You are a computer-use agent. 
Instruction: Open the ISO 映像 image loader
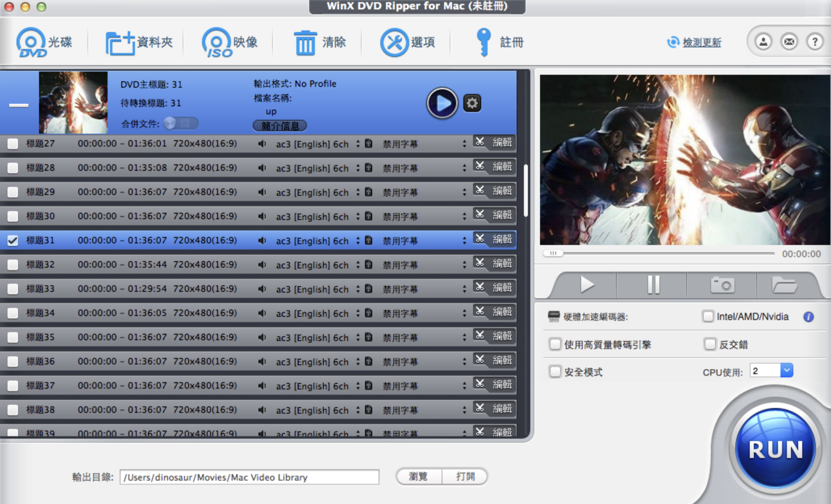pos(230,42)
